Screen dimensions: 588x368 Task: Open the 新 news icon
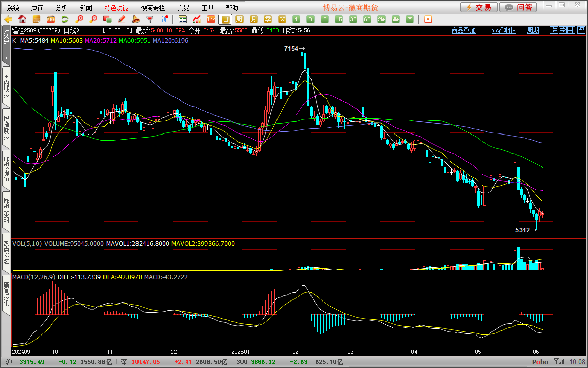[164, 19]
